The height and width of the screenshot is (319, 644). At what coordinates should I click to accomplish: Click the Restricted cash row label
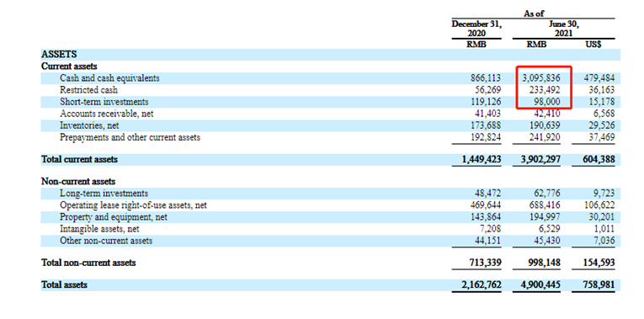[x=88, y=90]
